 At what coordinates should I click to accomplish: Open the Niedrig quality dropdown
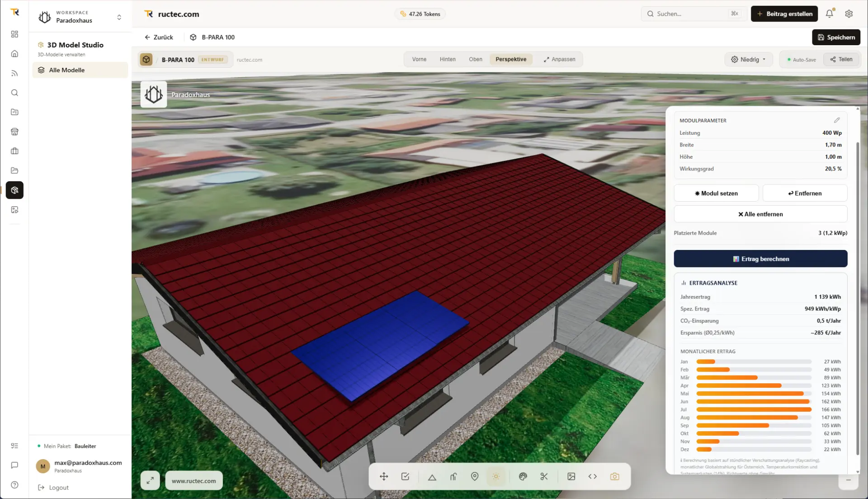pyautogui.click(x=749, y=59)
